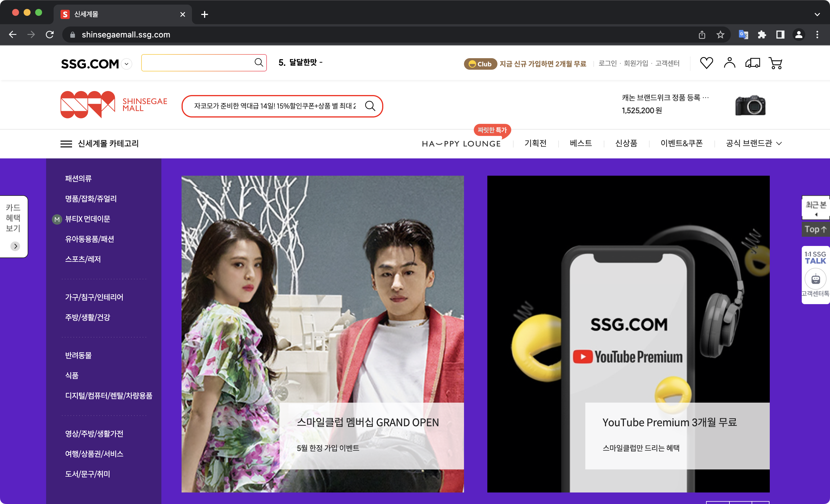Click the red-bordered search magnifier icon
Image resolution: width=830 pixels, height=504 pixels.
370,106
